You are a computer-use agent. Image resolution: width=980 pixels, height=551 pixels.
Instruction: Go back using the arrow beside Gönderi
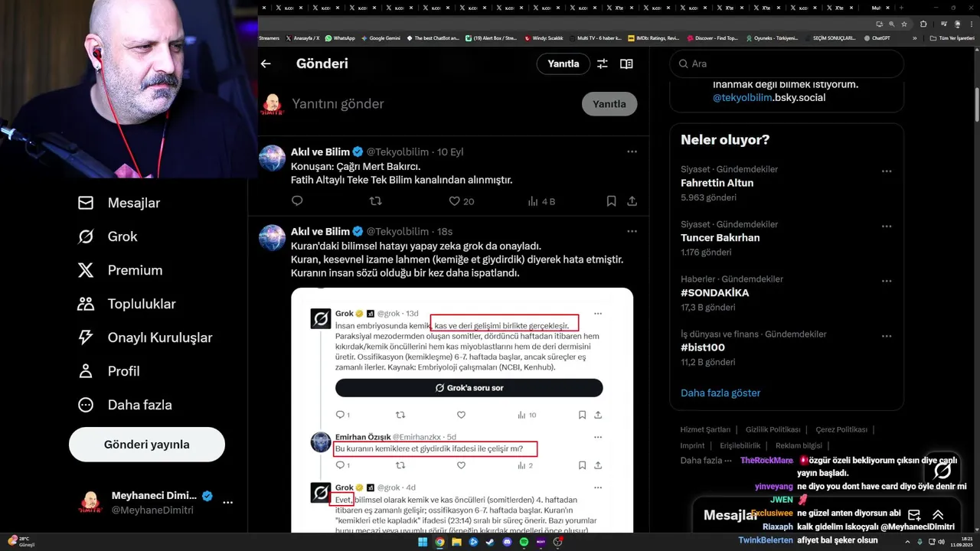[266, 64]
